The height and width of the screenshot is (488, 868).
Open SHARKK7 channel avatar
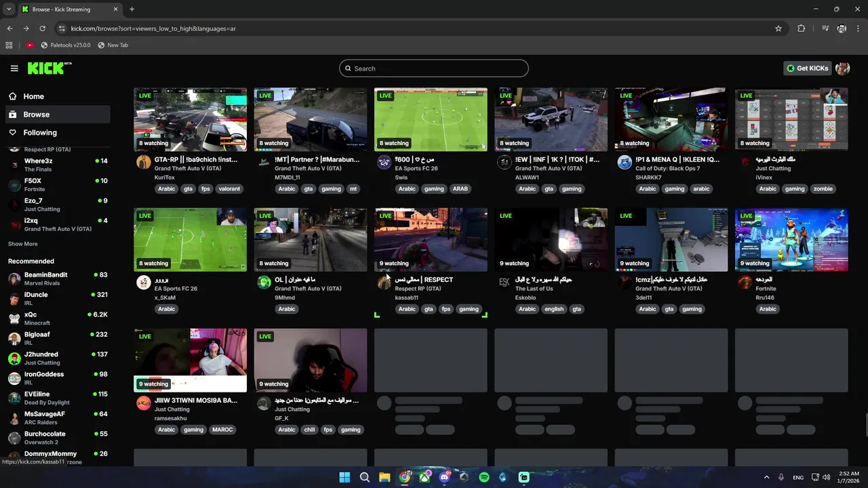(x=625, y=162)
